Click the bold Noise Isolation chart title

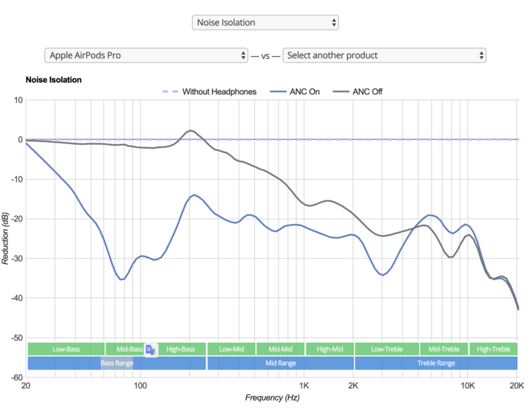(x=53, y=79)
